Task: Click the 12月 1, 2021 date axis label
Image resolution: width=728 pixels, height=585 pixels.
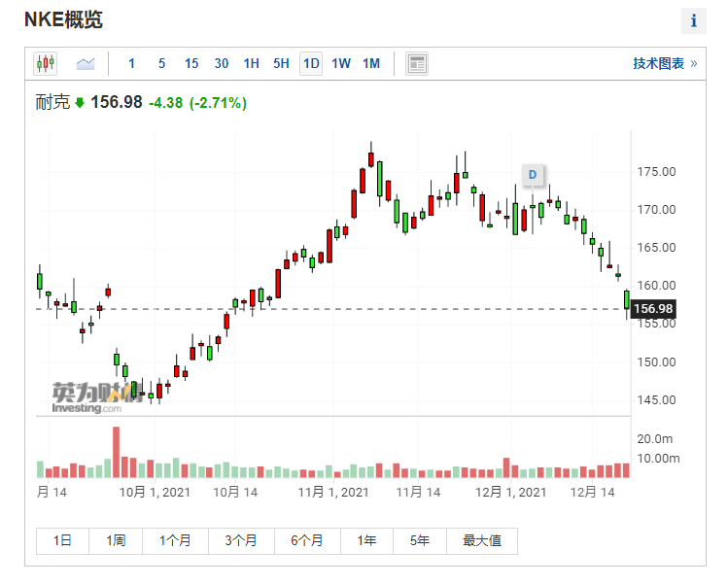Action: 510,492
